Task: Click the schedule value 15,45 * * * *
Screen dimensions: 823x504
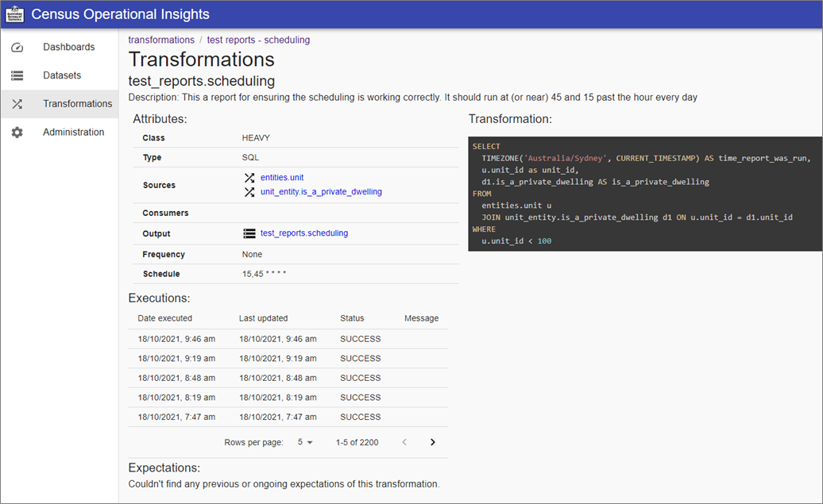Action: [264, 274]
